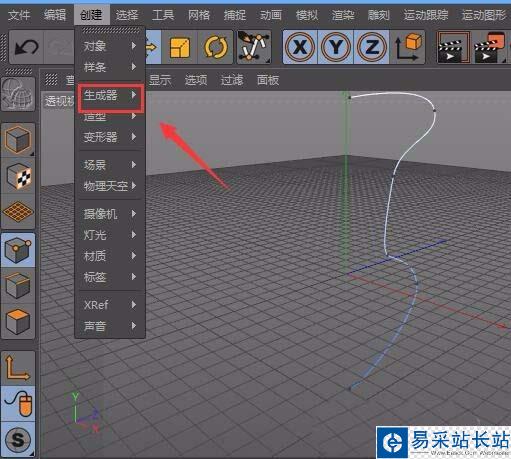Image resolution: width=511 pixels, height=459 pixels.
Task: Click the dropdown menu tear-off grip
Action: [111, 30]
